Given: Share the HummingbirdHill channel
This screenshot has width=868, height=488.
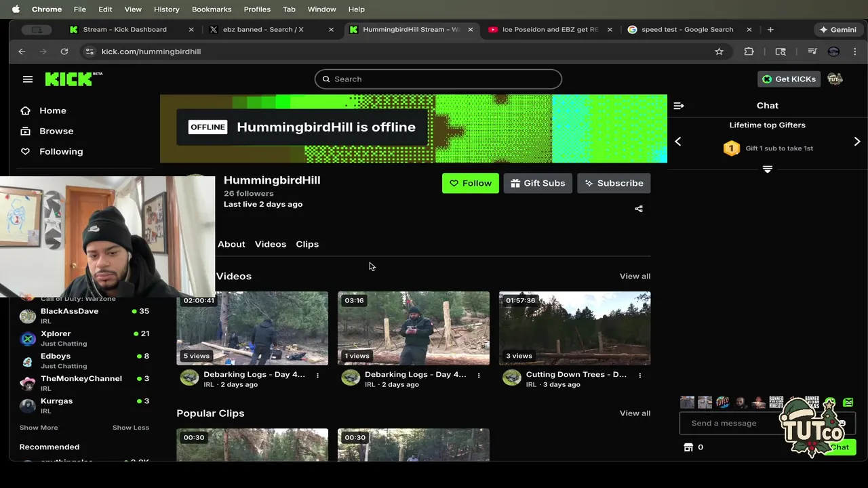Looking at the screenshot, I should [x=639, y=209].
